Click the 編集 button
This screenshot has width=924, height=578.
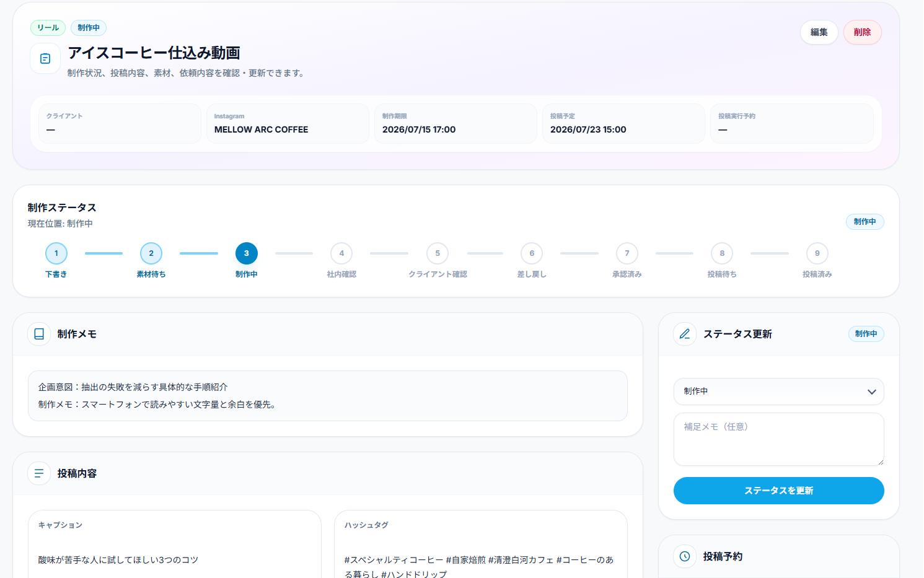(819, 32)
